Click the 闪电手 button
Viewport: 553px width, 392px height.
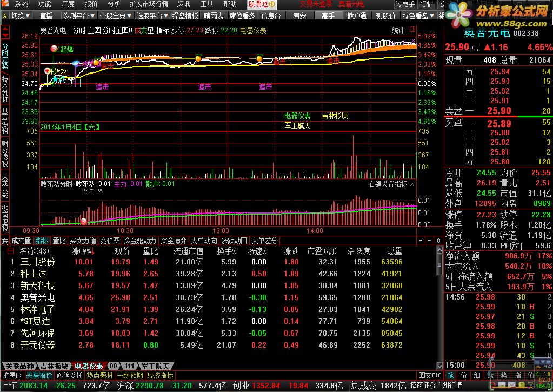[x=405, y=4]
